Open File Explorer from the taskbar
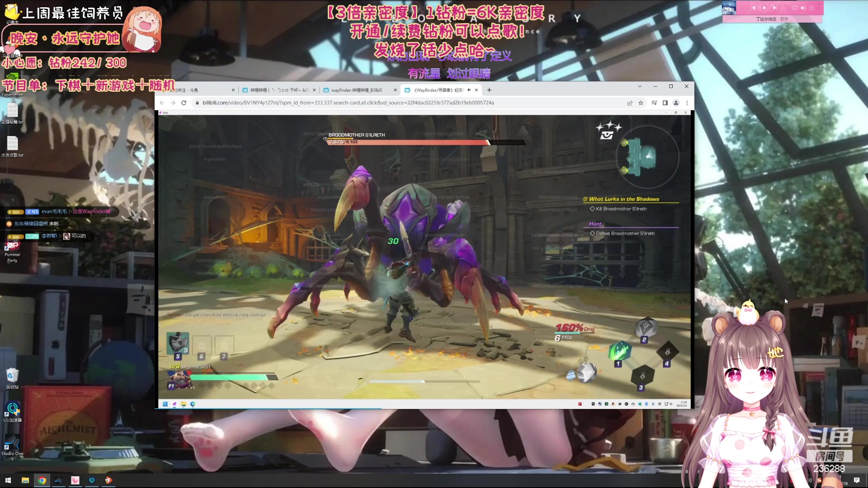The width and height of the screenshot is (868, 488). coord(25,480)
